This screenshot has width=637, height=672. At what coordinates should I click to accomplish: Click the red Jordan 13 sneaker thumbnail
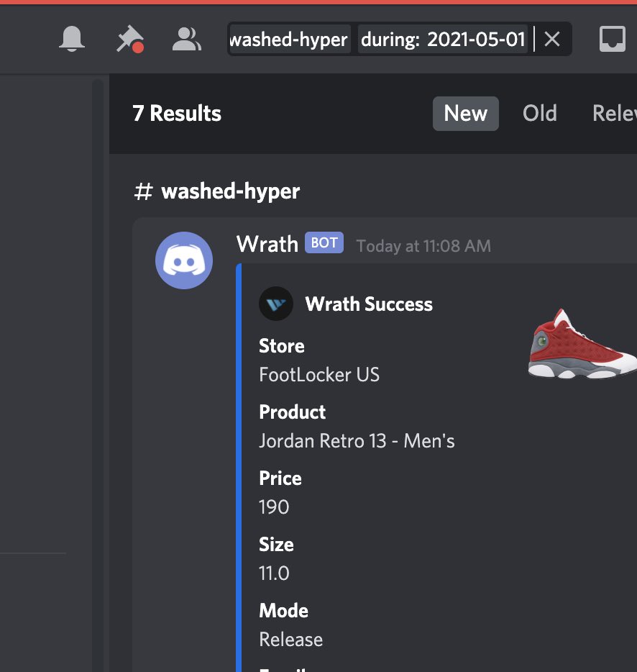point(582,343)
